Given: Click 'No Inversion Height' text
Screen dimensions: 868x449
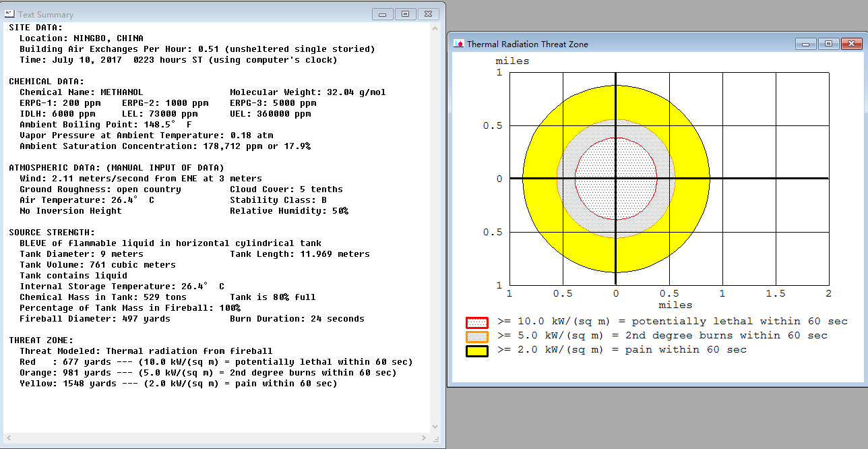Looking at the screenshot, I should [x=71, y=211].
